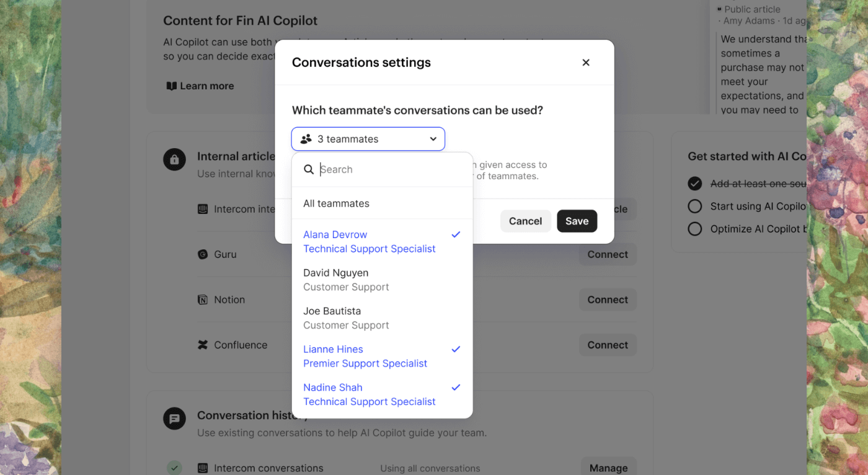Image resolution: width=868 pixels, height=475 pixels.
Task: Click the Intercom conversations icon
Action: [202, 468]
